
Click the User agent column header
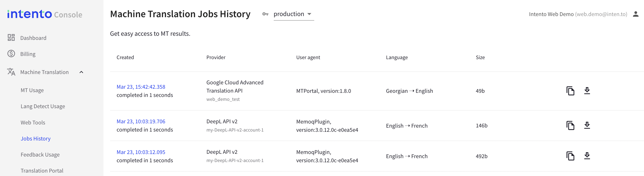click(308, 57)
